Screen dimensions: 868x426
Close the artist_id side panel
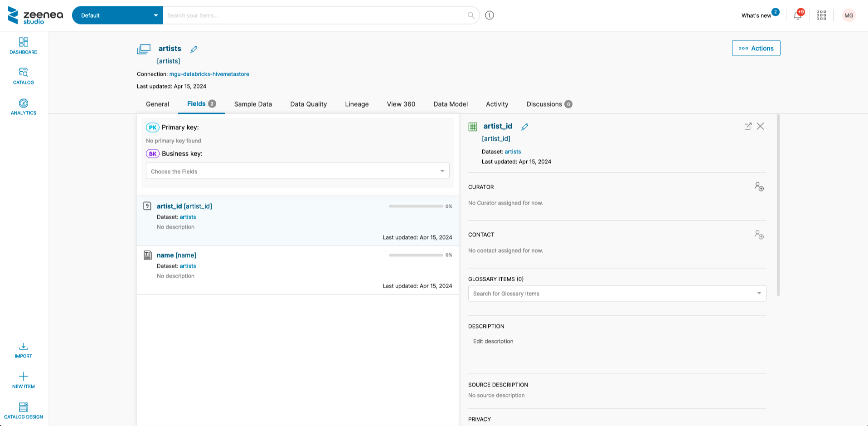761,126
